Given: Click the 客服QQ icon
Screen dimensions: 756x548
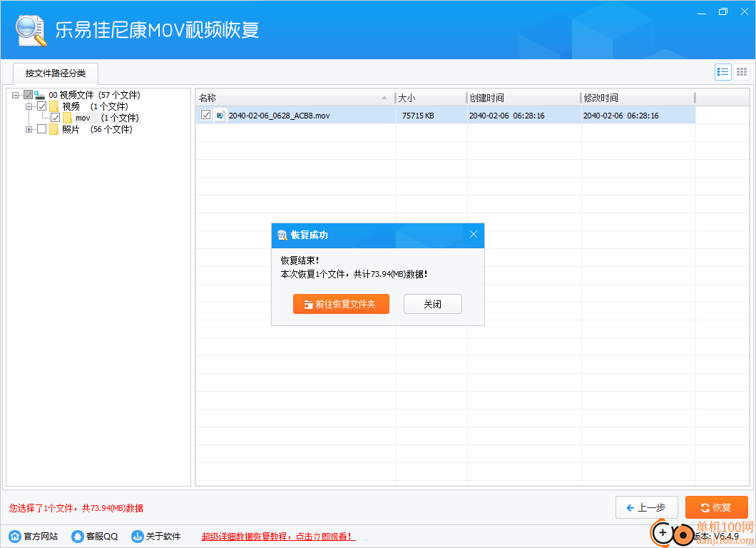Looking at the screenshot, I should (77, 536).
